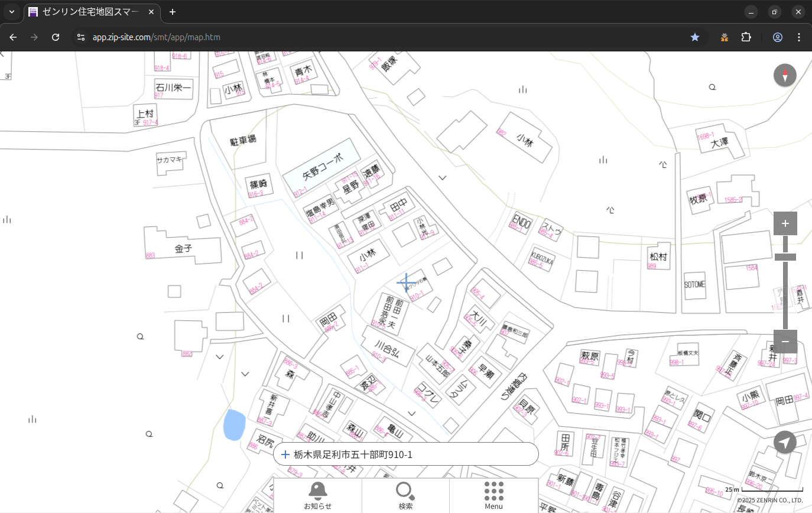This screenshot has width=812, height=513.
Task: Click the zoom level slider handle
Action: click(x=785, y=257)
